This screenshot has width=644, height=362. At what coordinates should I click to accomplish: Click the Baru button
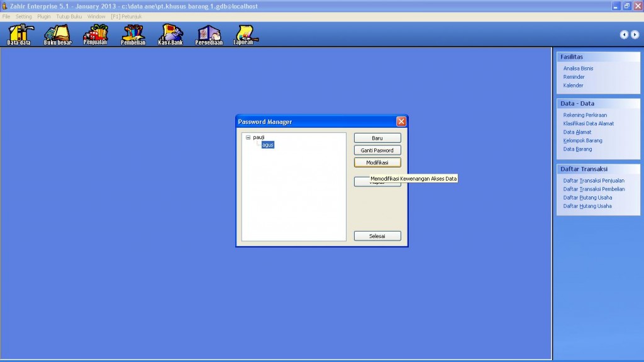(x=377, y=138)
